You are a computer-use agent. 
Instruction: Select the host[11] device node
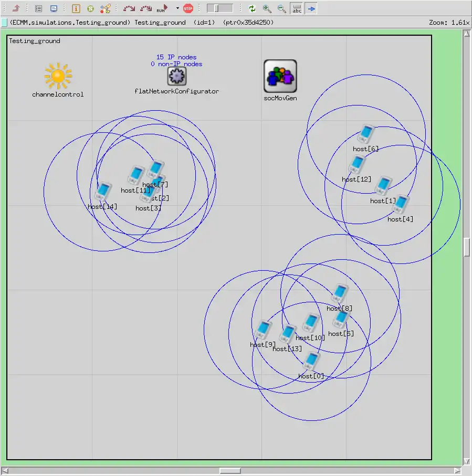136,175
